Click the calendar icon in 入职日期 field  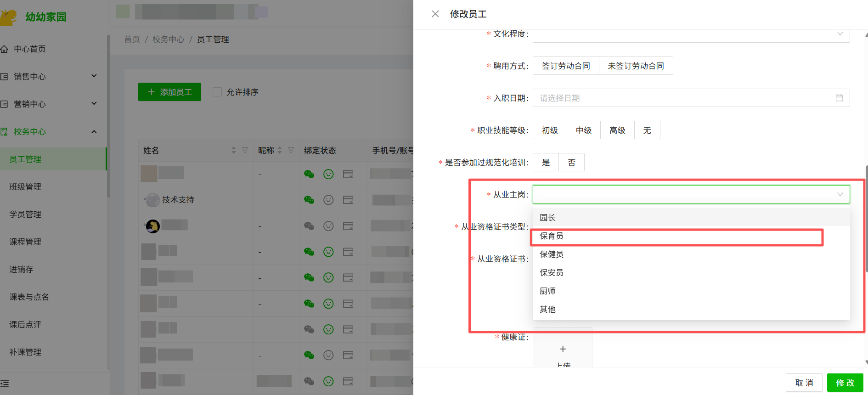point(839,98)
